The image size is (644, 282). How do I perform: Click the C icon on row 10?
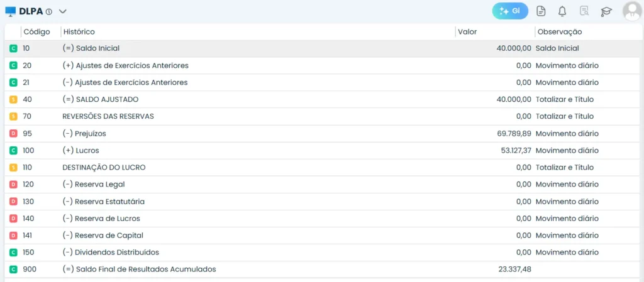pos(14,48)
